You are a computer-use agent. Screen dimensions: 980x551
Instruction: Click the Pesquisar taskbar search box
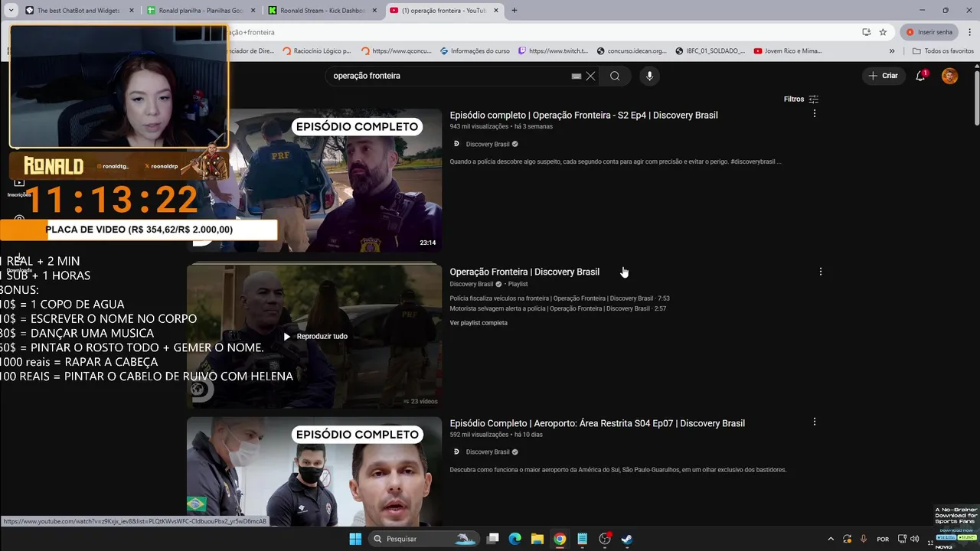coord(423,539)
